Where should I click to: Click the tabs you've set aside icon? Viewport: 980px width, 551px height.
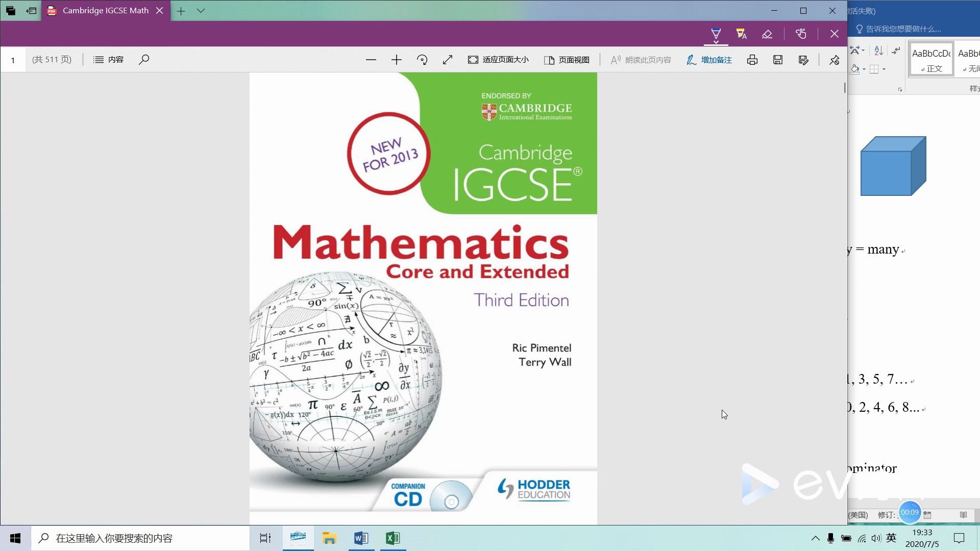point(11,11)
